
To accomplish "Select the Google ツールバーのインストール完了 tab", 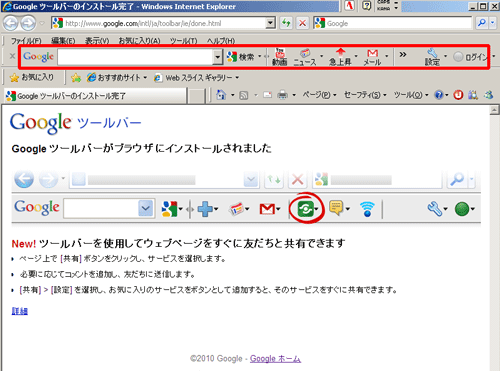I will [x=95, y=96].
